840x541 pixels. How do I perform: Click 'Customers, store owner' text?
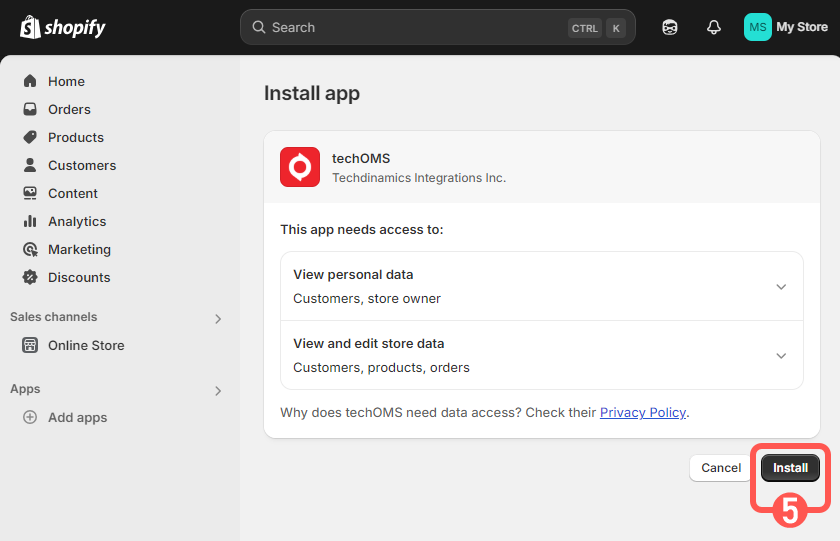(367, 298)
